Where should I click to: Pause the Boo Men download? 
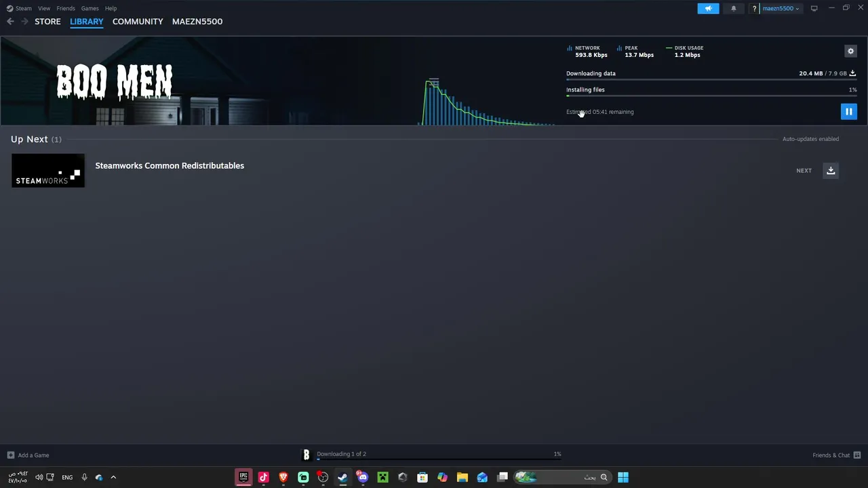coord(848,111)
